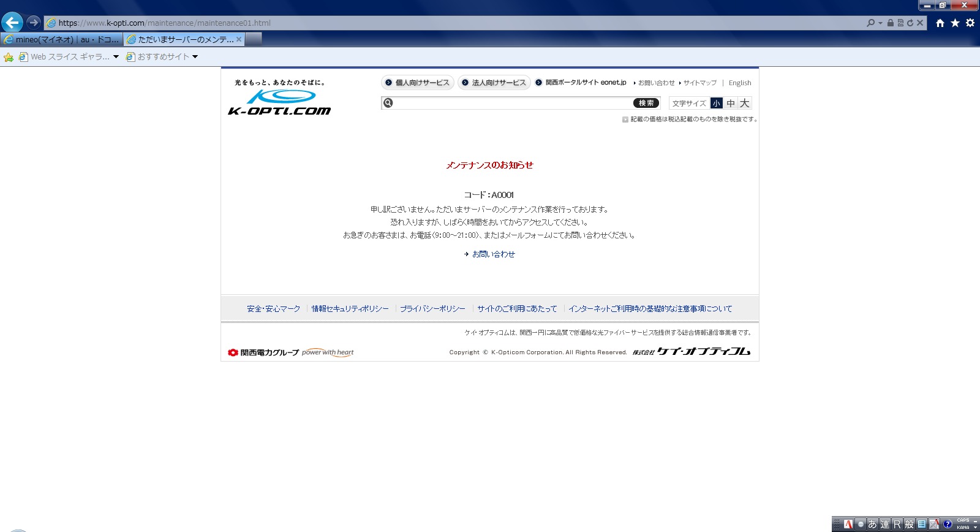
Task: Go to the Home page icon
Action: tap(940, 23)
